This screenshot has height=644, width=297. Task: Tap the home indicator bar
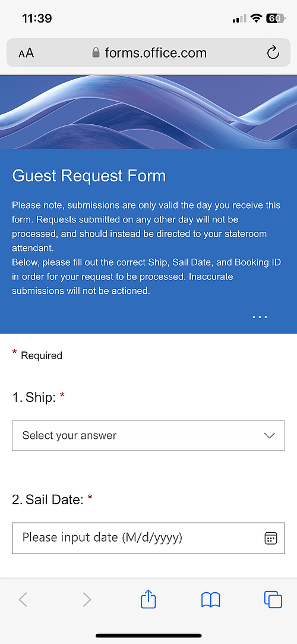[148, 635]
